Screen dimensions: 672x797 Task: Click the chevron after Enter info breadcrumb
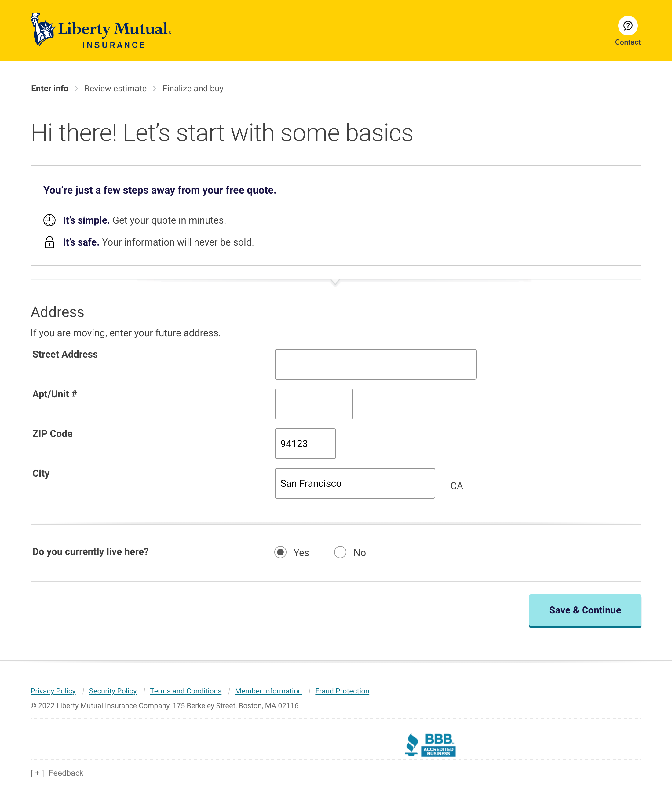coord(77,88)
